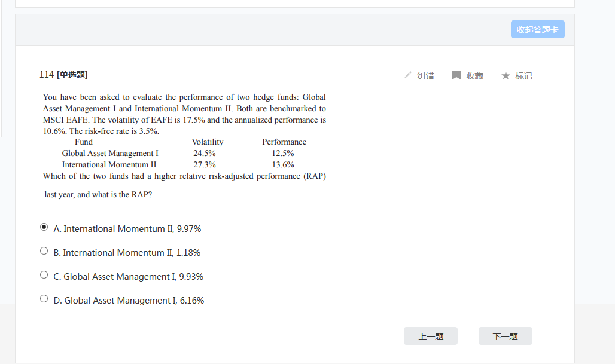This screenshot has width=615, height=364.
Task: Advance to next question with 下一题
Action: 506,337
